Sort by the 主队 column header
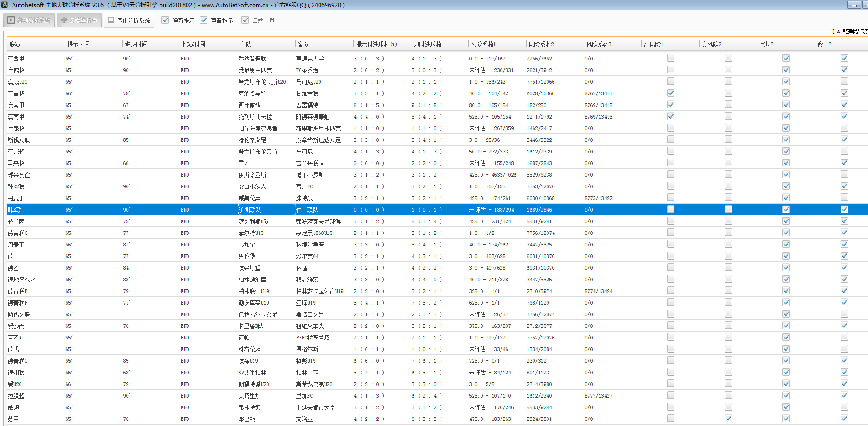The image size is (868, 426). point(246,44)
